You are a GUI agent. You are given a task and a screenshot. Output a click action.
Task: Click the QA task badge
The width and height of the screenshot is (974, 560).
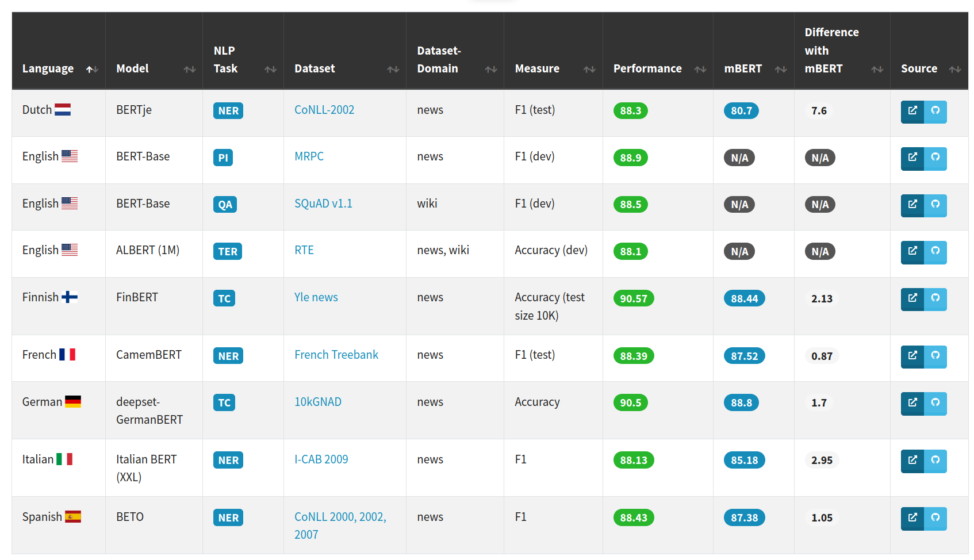tap(225, 205)
